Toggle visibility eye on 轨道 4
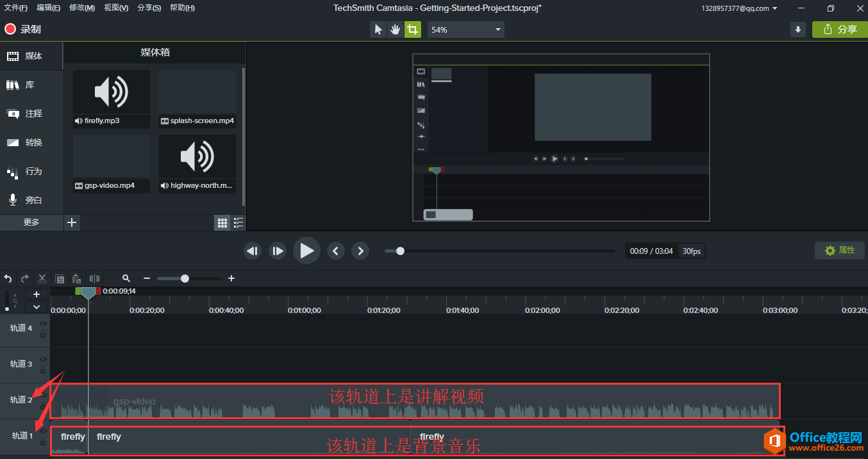This screenshot has width=868, height=459. [x=43, y=323]
